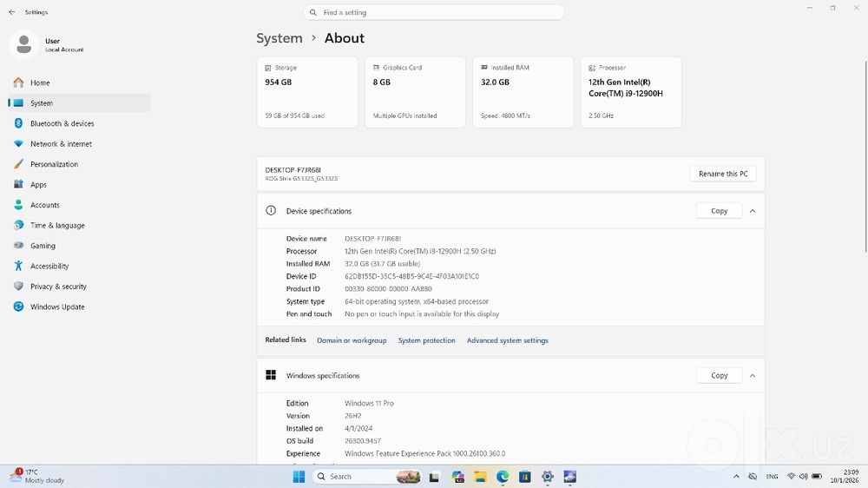The width and height of the screenshot is (868, 488).
Task: Navigate to System in the breadcrumb
Action: coord(279,38)
